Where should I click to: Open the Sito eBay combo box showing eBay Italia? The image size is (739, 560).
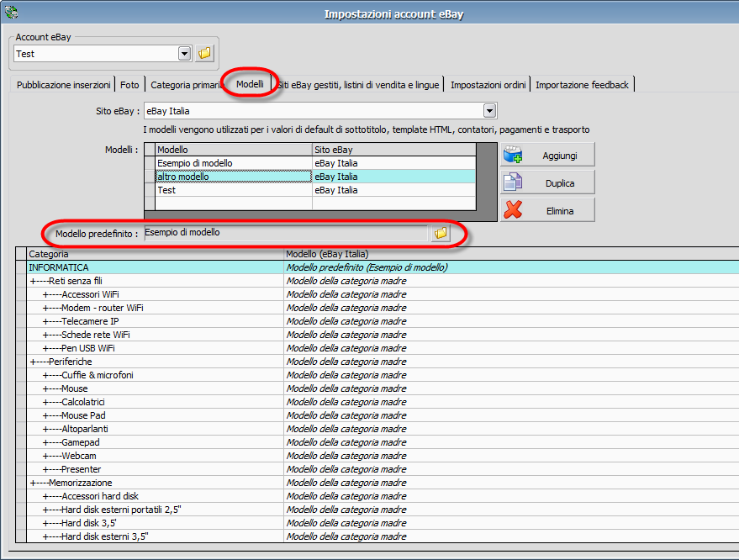click(320, 111)
